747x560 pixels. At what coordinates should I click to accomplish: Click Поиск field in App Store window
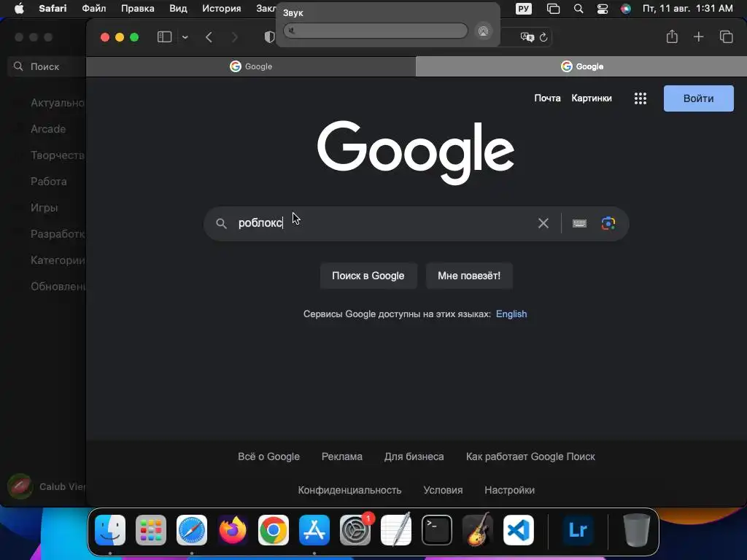[x=47, y=66]
